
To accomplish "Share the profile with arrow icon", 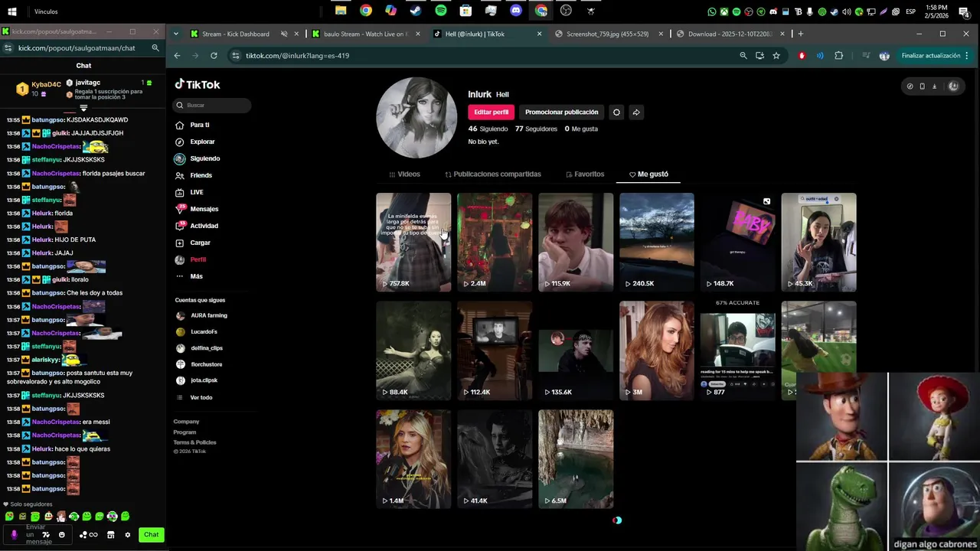I will (635, 112).
